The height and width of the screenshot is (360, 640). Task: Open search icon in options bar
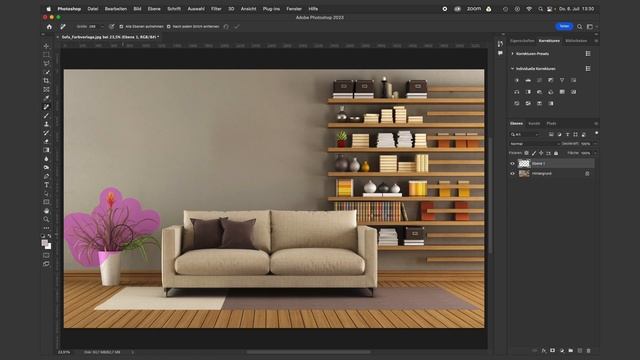tap(580, 27)
